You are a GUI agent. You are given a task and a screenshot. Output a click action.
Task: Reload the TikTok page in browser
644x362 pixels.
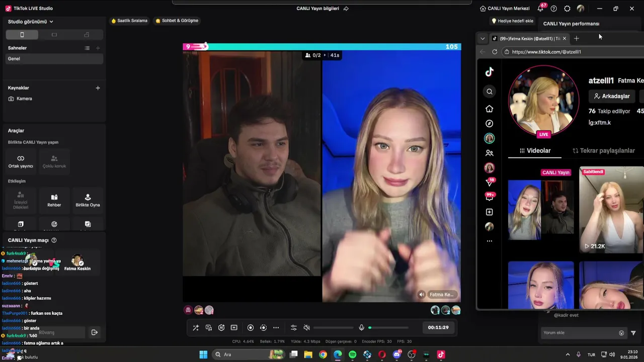pyautogui.click(x=495, y=52)
